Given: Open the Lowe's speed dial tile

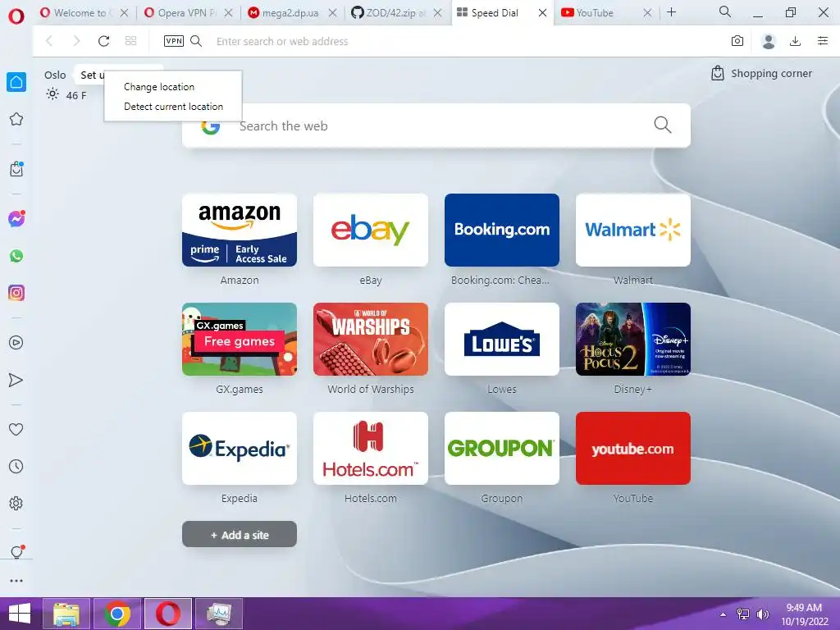Looking at the screenshot, I should (502, 339).
